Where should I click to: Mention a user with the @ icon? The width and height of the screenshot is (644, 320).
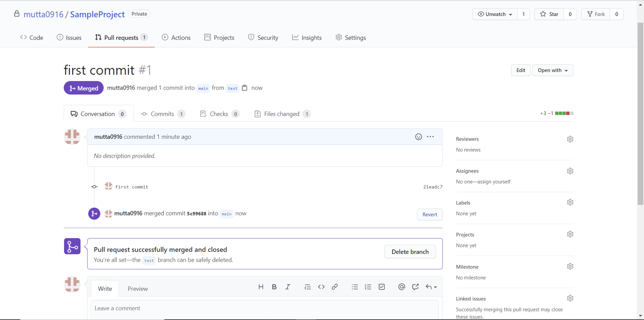point(401,287)
